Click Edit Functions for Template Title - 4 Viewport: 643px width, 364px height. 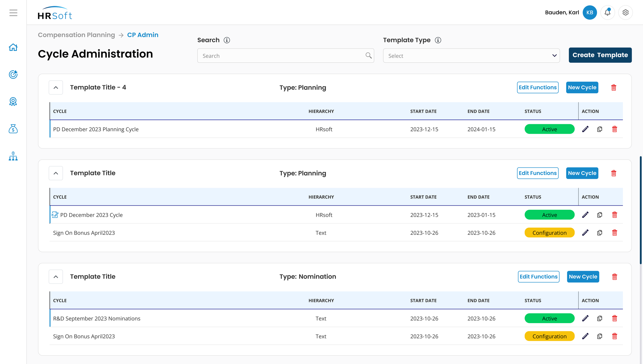click(538, 88)
